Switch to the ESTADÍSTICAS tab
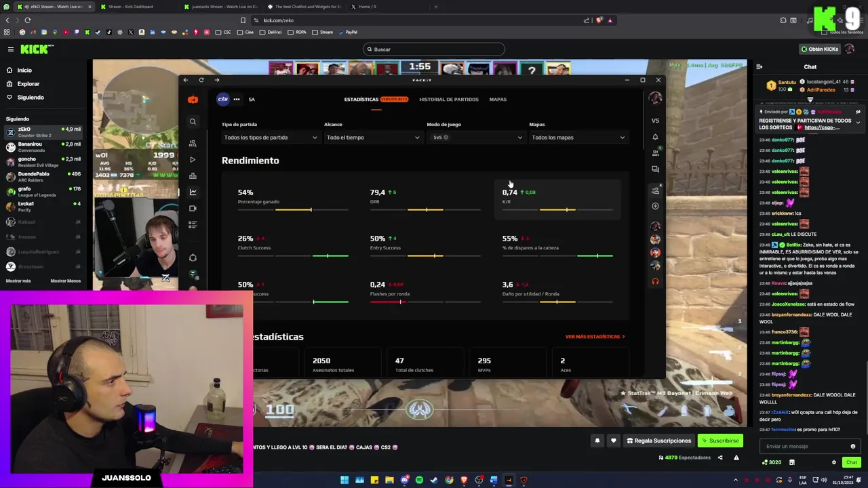The height and width of the screenshot is (488, 868). point(361,100)
